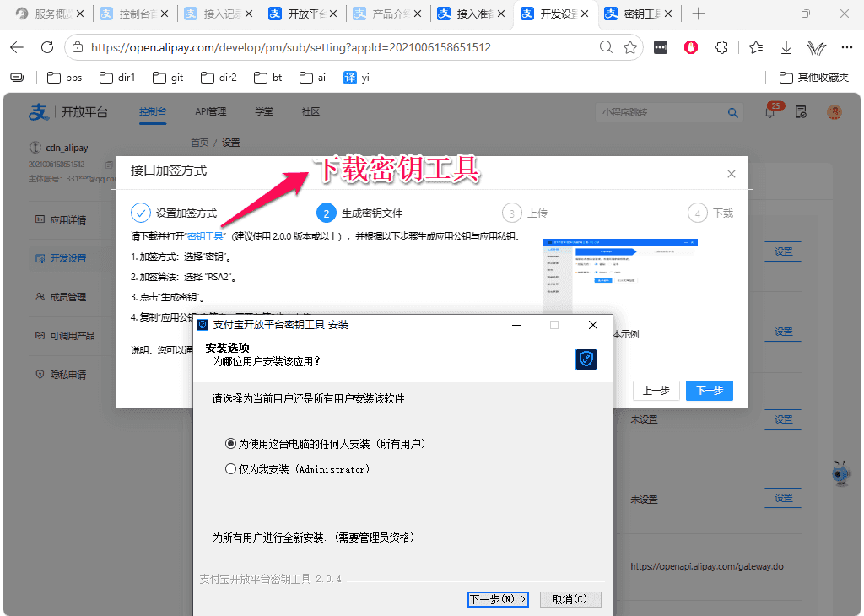
Task: Expand 其他收藏夹 bookmarks folder
Action: point(814,78)
